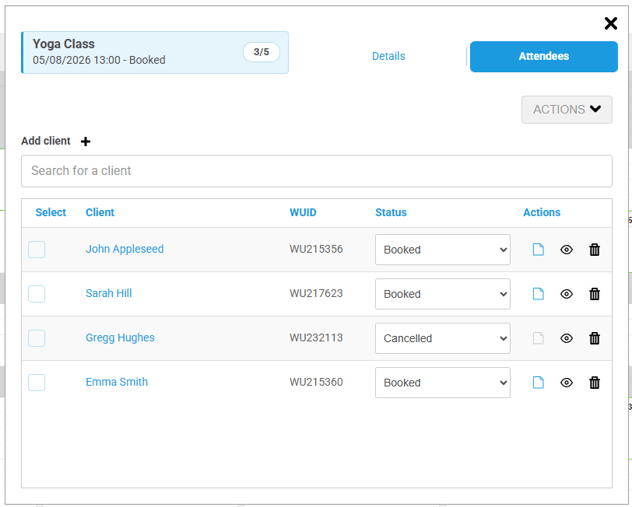Open the document icon for Sarah Hill
Image resolution: width=632 pixels, height=507 pixels.
pyautogui.click(x=538, y=294)
